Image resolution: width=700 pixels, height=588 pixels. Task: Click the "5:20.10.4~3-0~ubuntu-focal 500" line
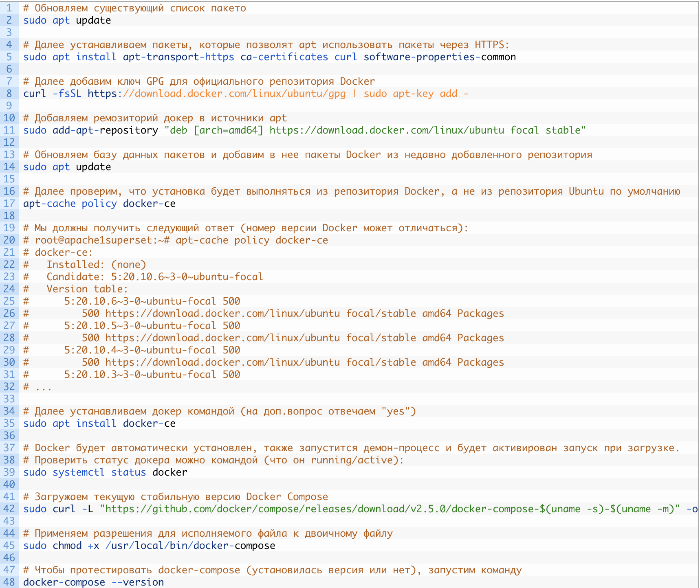152,350
